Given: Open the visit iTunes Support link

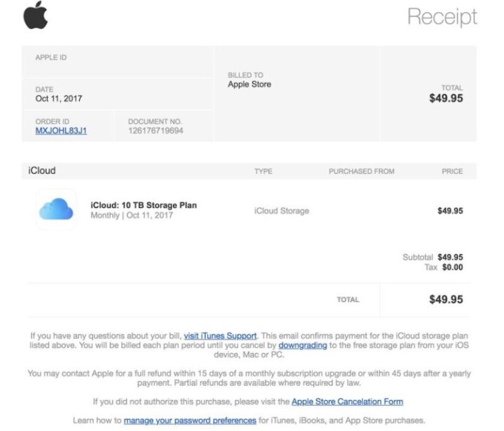Looking at the screenshot, I should tap(220, 336).
